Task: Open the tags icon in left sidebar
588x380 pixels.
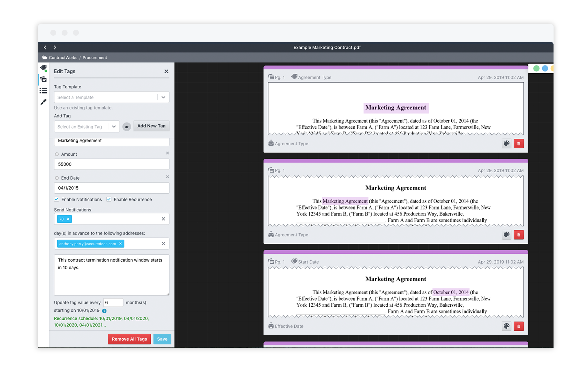Action: (43, 68)
